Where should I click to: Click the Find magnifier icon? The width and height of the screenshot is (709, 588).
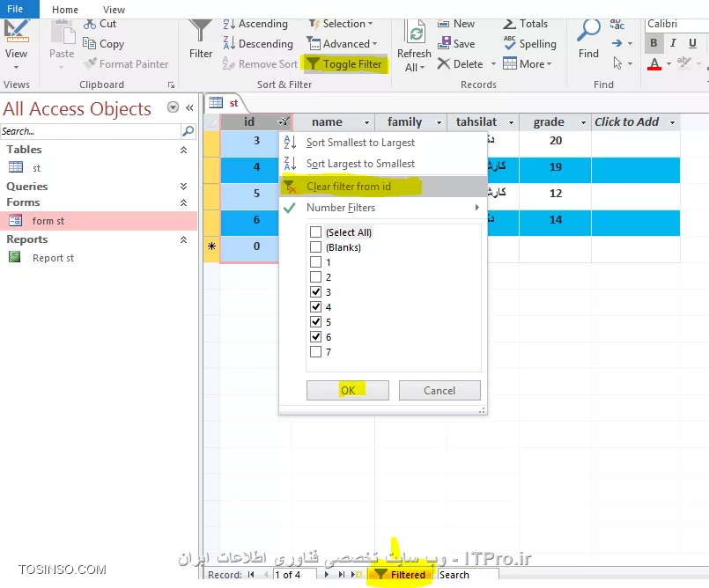pos(588,32)
